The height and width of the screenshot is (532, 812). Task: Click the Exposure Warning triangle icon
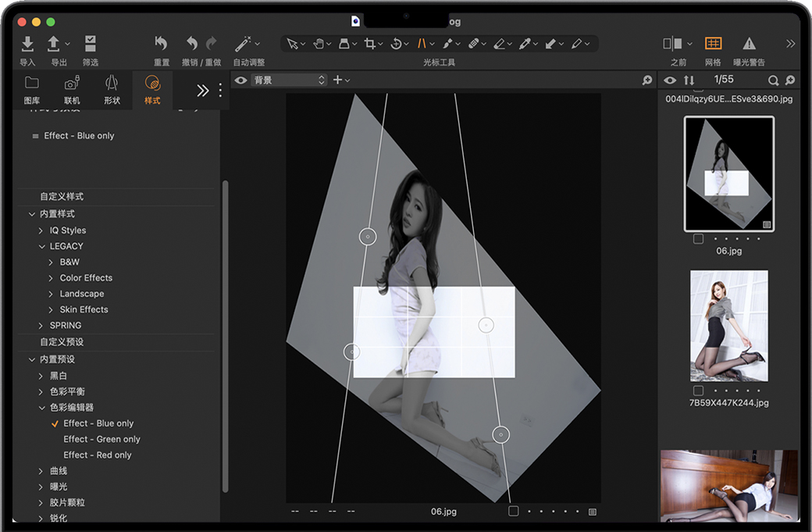click(749, 44)
